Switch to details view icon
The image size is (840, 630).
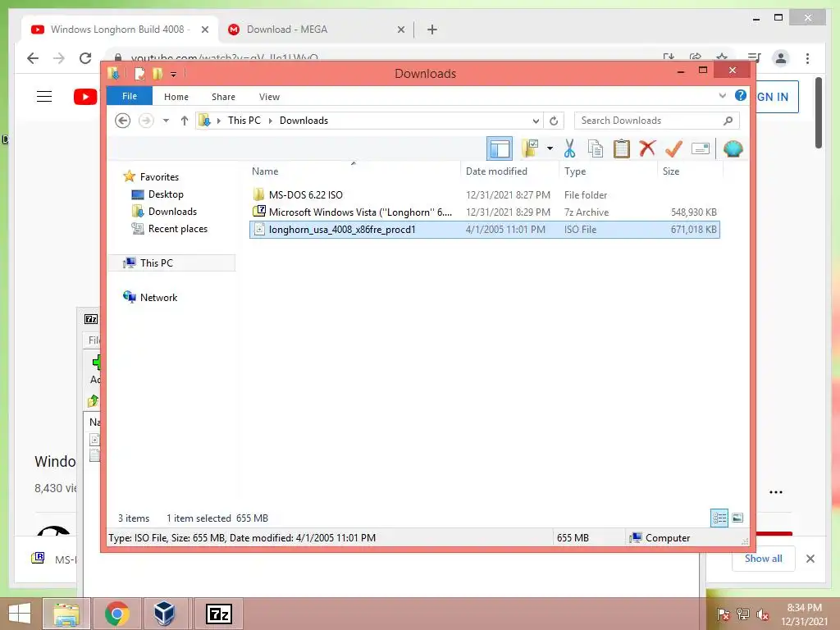pos(719,518)
